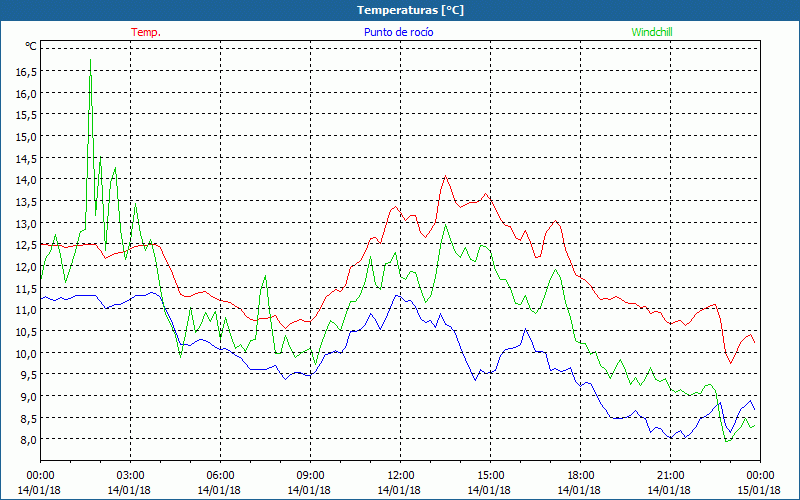
Task: Click the 15,0 y-axis value
Action: 27,137
